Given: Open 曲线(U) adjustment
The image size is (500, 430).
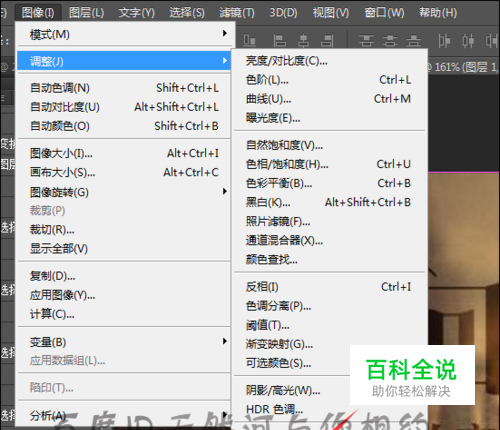Looking at the screenshot, I should point(329,99).
